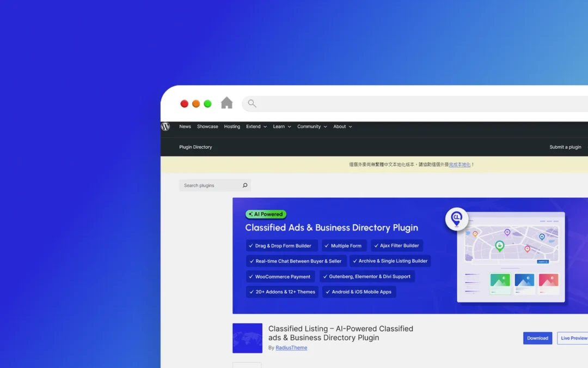Click the Live Preview button
The height and width of the screenshot is (368, 588).
coord(573,338)
